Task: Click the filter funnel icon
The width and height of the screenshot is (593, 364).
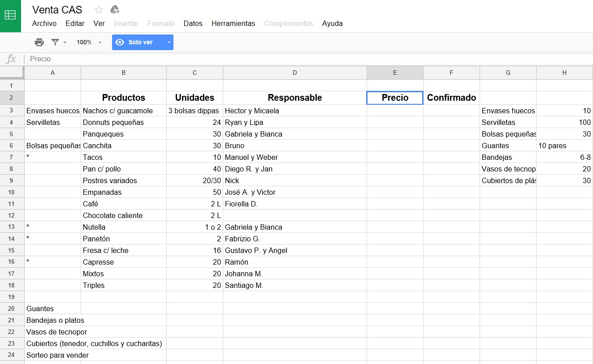Action: (55, 43)
